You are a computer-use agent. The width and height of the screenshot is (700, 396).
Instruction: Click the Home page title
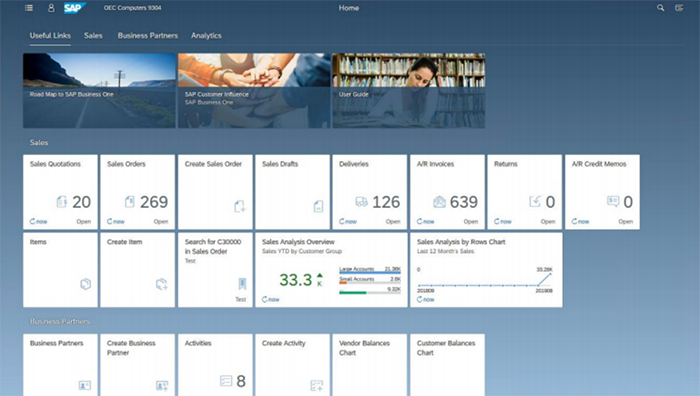click(349, 8)
